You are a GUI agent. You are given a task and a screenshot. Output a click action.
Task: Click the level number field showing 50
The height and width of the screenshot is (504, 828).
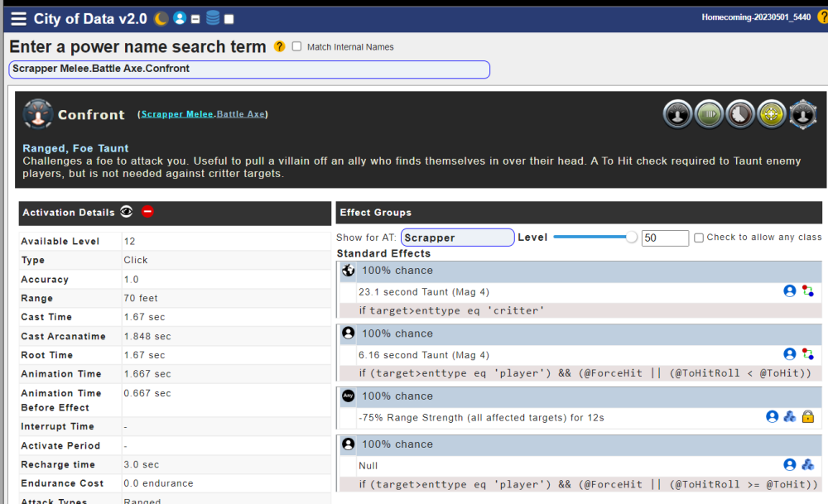[665, 238]
